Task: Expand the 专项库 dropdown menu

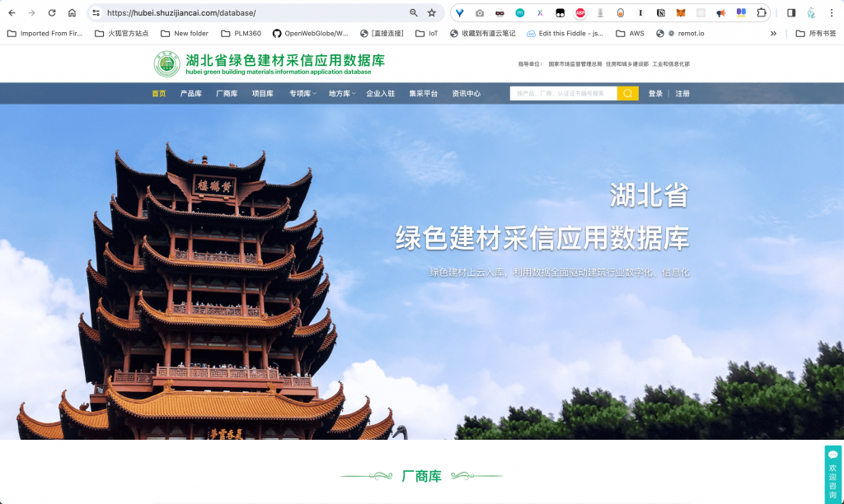Action: 302,94
